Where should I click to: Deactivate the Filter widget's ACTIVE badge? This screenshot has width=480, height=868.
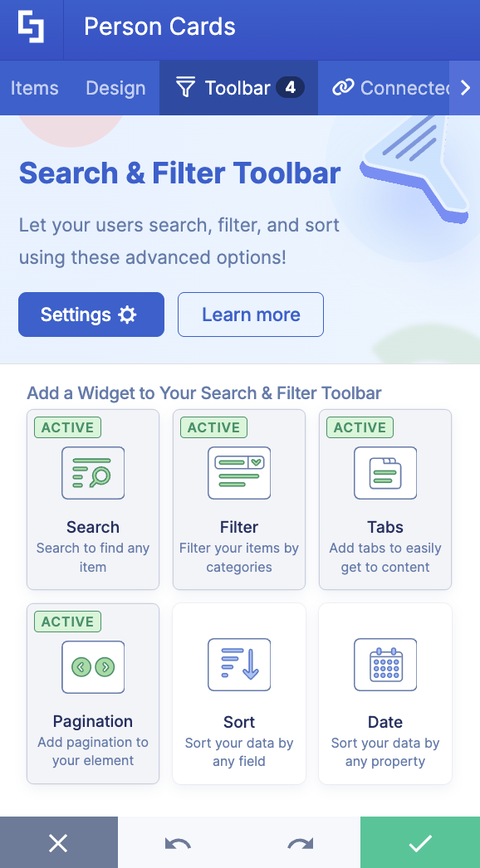coord(213,427)
